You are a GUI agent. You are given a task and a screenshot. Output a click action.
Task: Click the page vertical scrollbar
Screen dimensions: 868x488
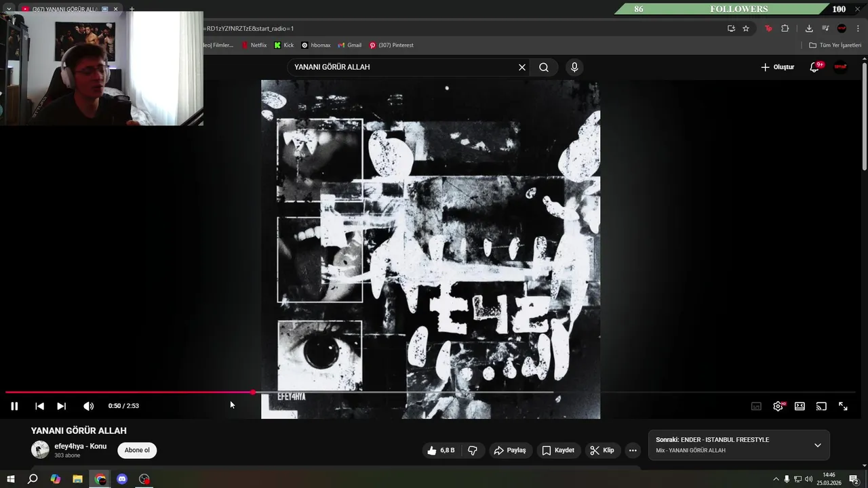click(864, 115)
